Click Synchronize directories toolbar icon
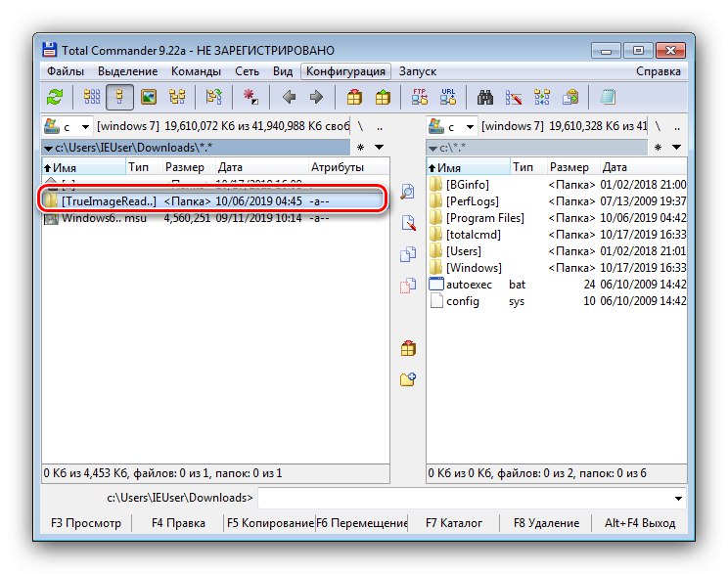728x574 pixels. click(542, 97)
